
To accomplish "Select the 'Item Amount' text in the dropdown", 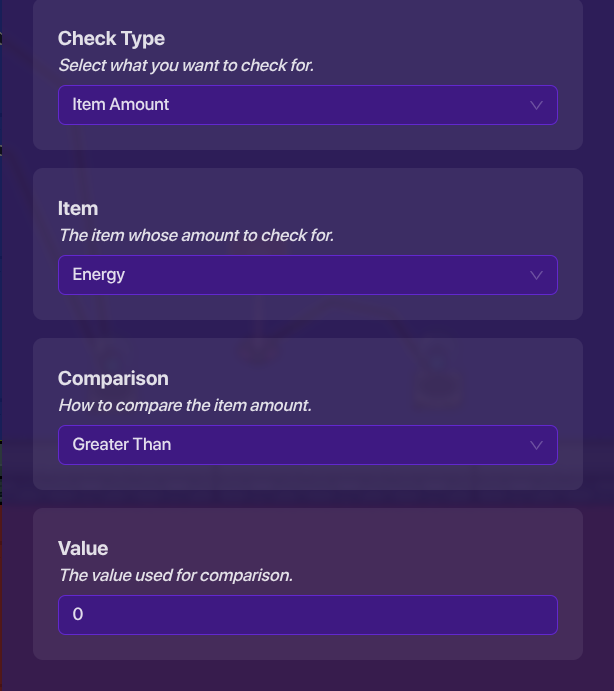I will (121, 104).
